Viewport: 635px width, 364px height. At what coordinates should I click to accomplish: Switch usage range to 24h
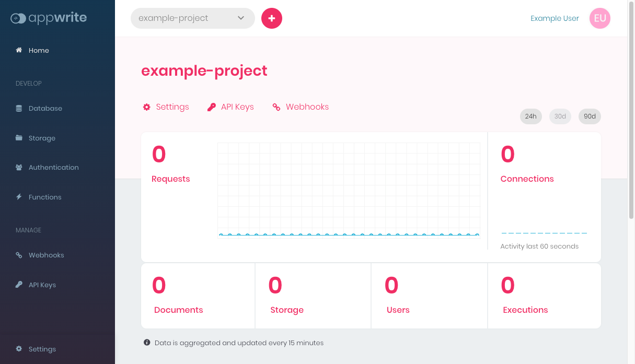530,116
